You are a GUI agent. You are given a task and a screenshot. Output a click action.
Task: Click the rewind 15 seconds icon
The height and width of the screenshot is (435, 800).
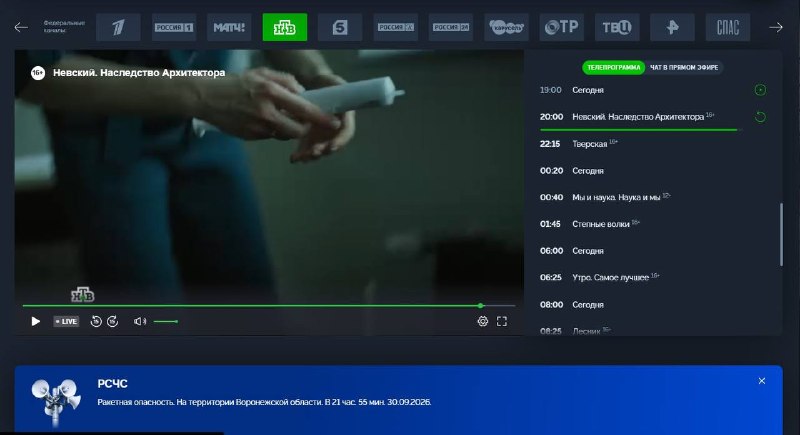click(96, 321)
